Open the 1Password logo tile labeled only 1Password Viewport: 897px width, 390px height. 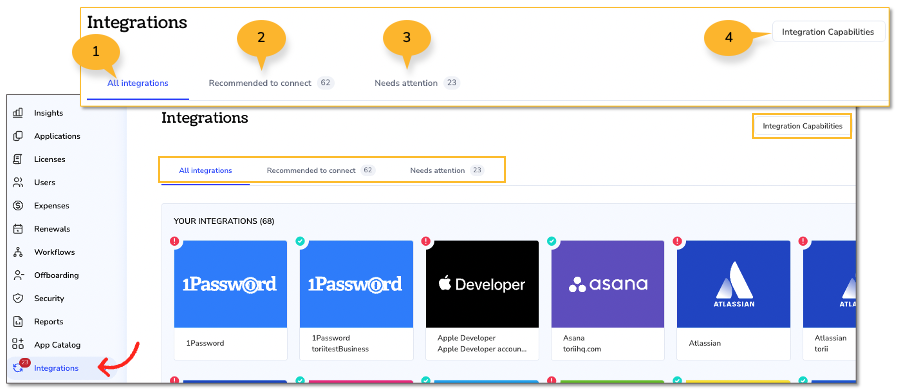231,284
